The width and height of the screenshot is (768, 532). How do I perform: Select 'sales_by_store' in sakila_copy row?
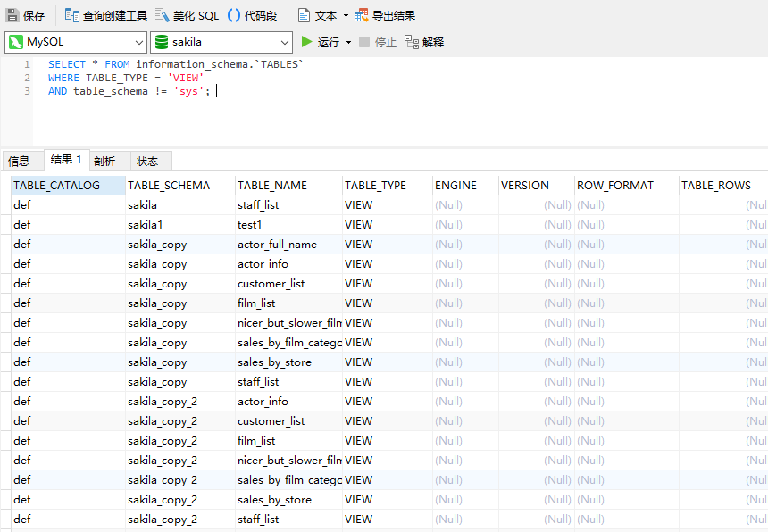[289, 362]
